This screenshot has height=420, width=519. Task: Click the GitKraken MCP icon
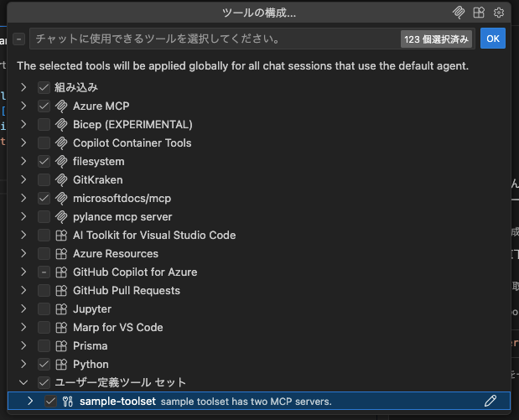click(x=61, y=179)
